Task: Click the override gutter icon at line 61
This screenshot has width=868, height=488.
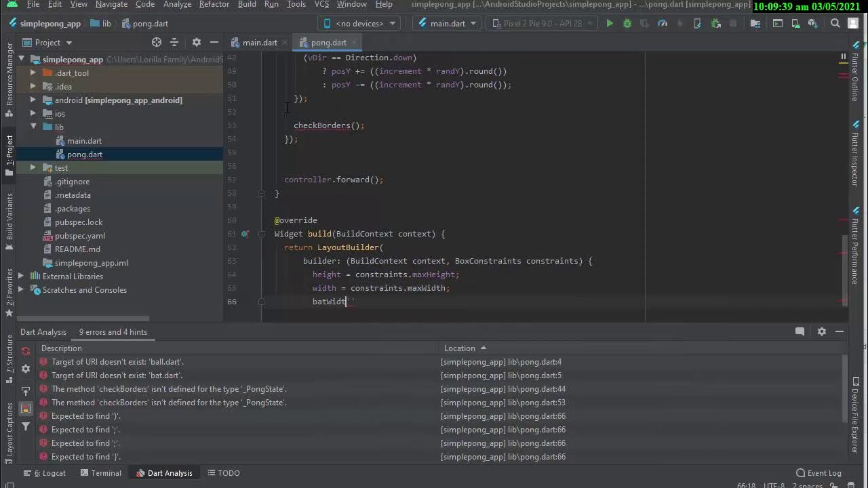Action: [x=245, y=234]
